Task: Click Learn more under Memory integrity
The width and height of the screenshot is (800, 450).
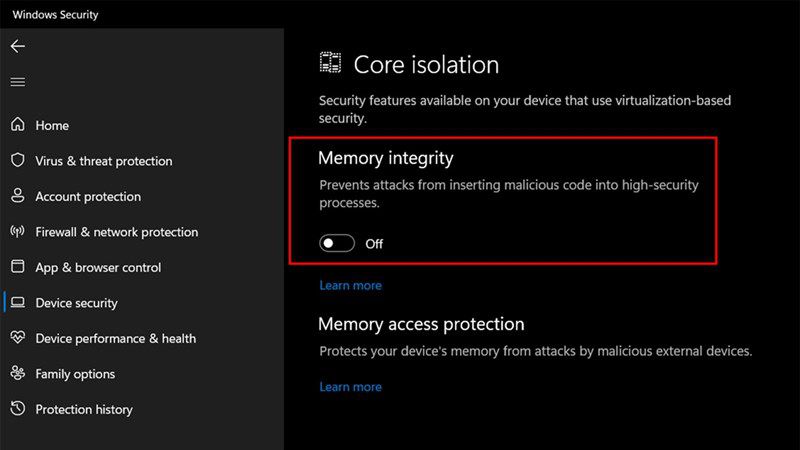Action: click(x=351, y=286)
